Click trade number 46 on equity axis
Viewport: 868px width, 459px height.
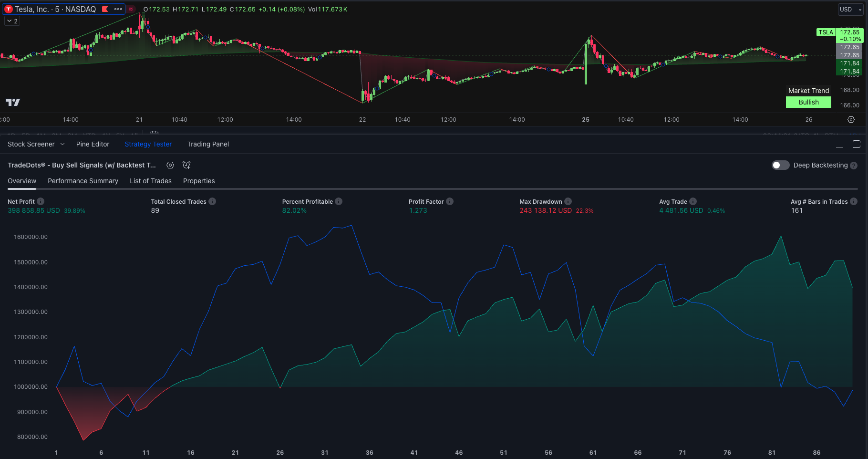(459, 453)
